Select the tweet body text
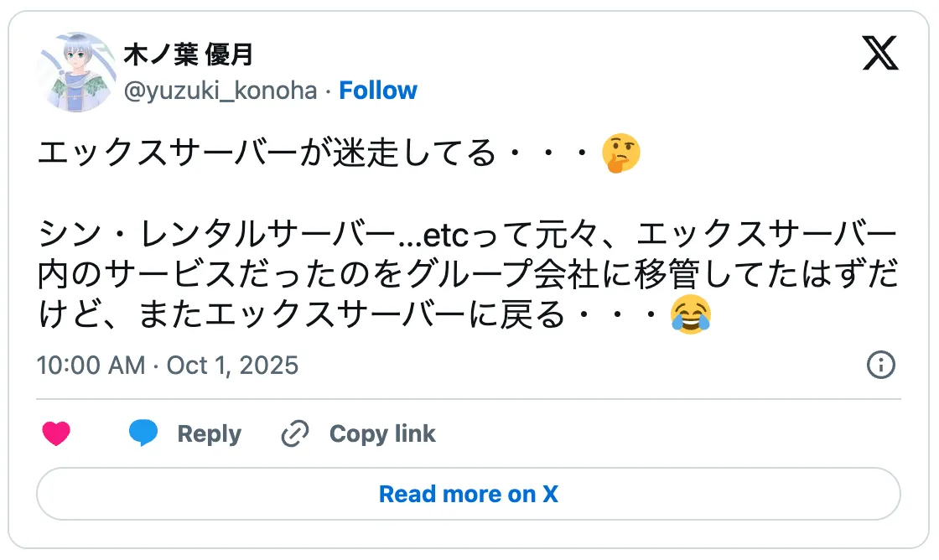This screenshot has height=560, width=939. pyautogui.click(x=419, y=235)
